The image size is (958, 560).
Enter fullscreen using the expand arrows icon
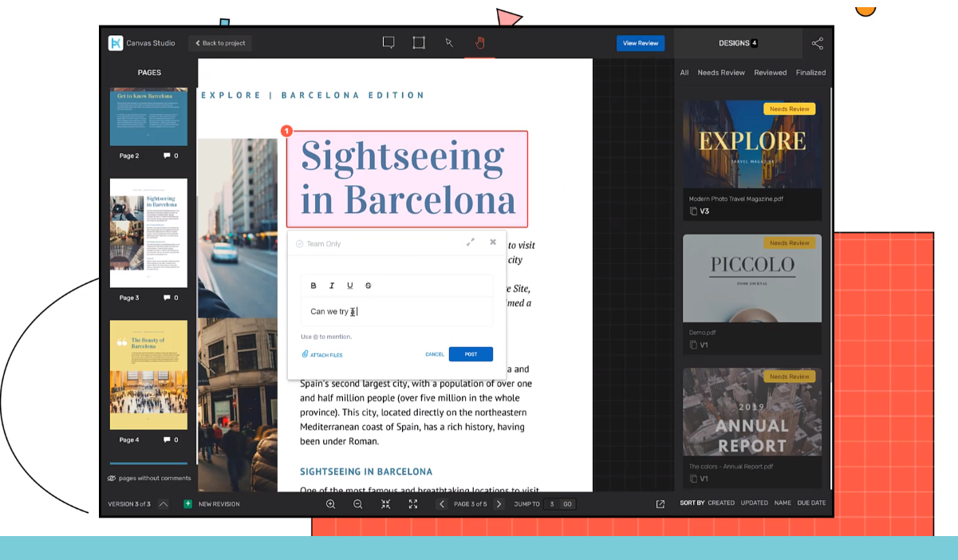(413, 504)
